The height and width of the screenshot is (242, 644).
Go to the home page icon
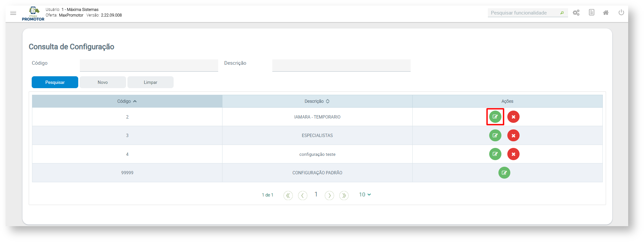pos(606,13)
